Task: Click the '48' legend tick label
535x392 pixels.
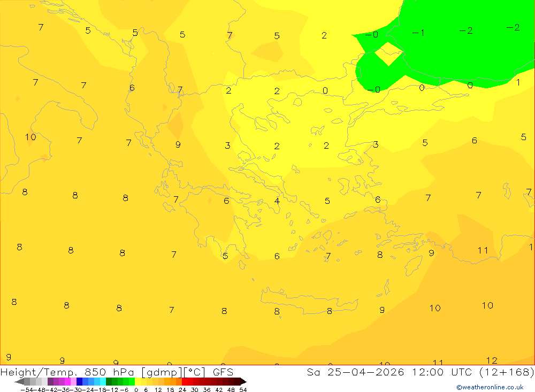Action: click(231, 390)
